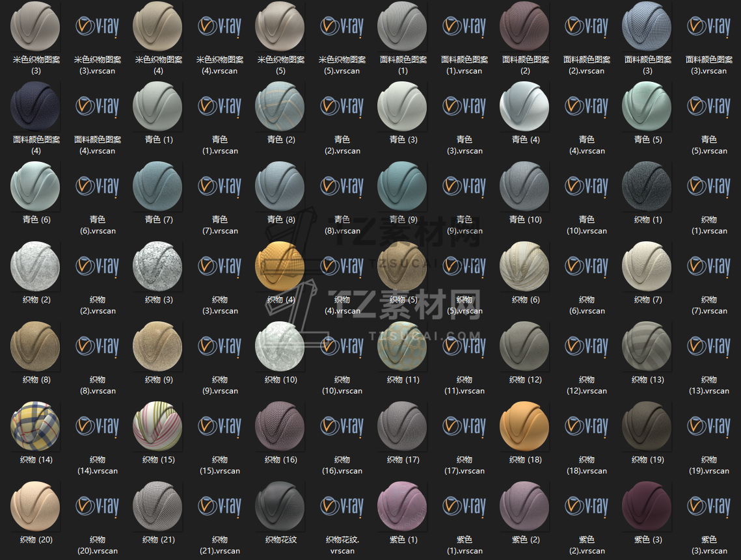Click the label 青色 (9).vrscan
741x560 pixels.
(x=465, y=225)
